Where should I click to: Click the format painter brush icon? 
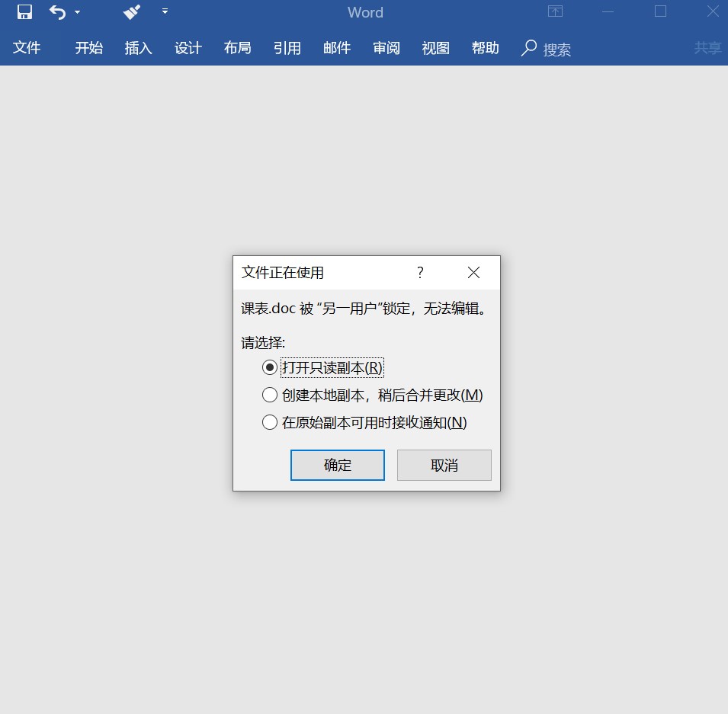[x=132, y=12]
